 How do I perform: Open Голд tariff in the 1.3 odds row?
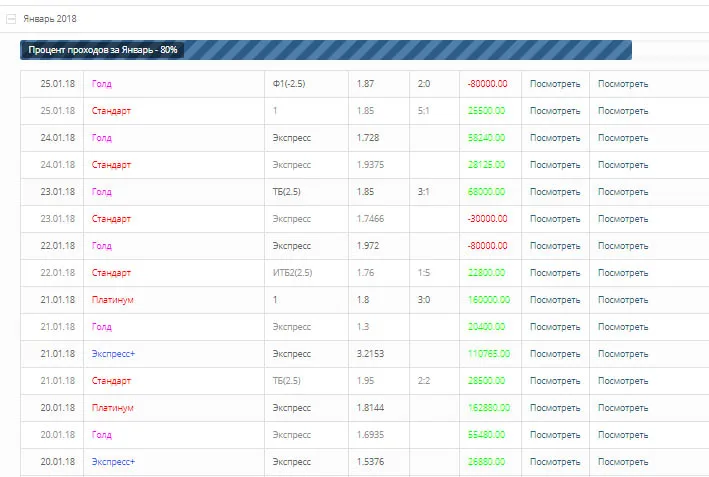coord(102,327)
